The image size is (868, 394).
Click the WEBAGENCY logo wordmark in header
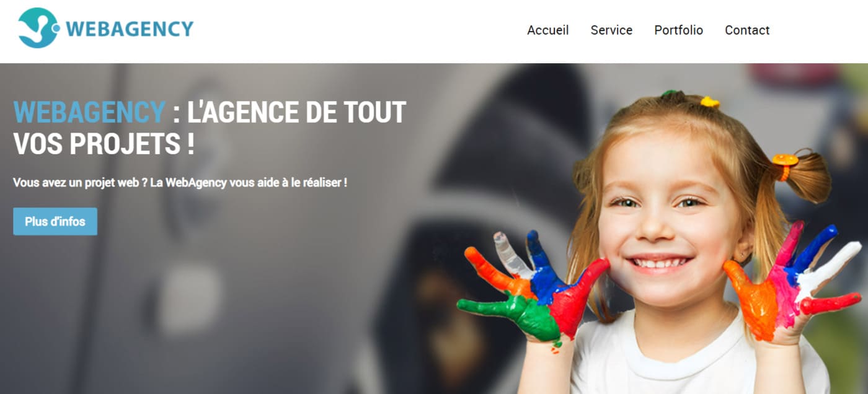point(130,28)
